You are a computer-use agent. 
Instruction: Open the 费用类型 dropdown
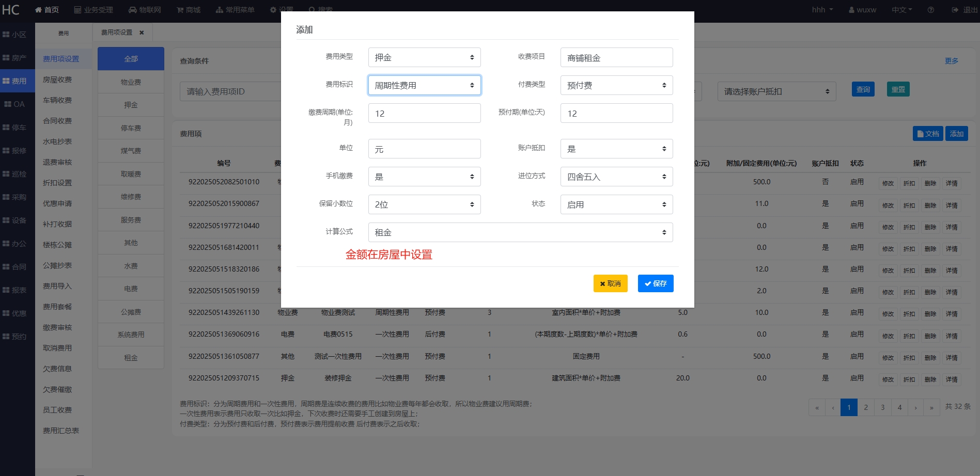[x=424, y=57]
